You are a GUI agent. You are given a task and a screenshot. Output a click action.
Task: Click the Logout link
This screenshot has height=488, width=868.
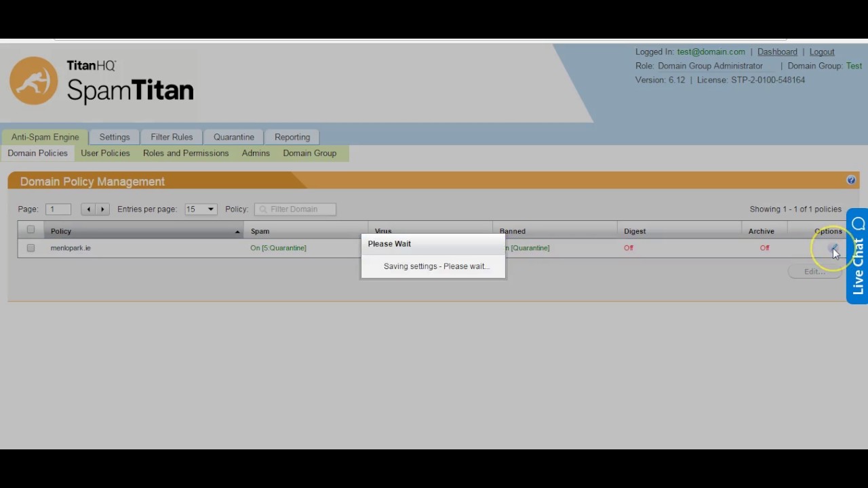coord(822,52)
